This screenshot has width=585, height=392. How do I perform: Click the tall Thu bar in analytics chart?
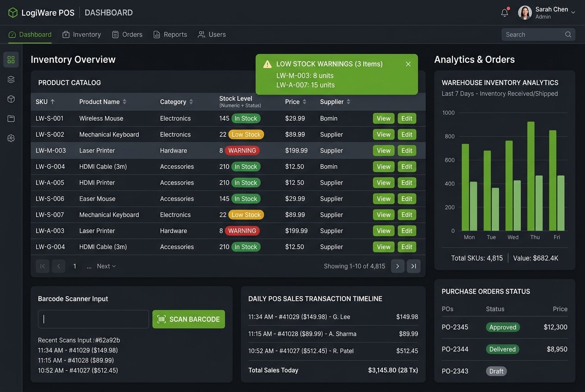coord(531,176)
